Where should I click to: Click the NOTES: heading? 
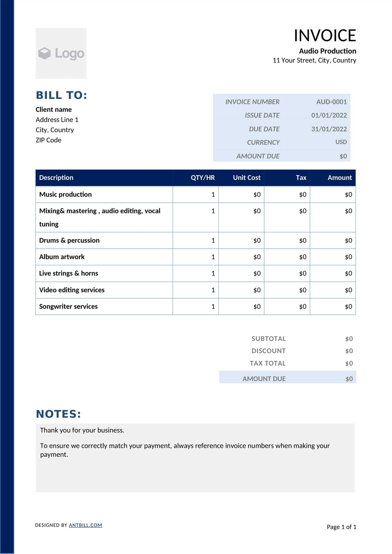pyautogui.click(x=58, y=414)
